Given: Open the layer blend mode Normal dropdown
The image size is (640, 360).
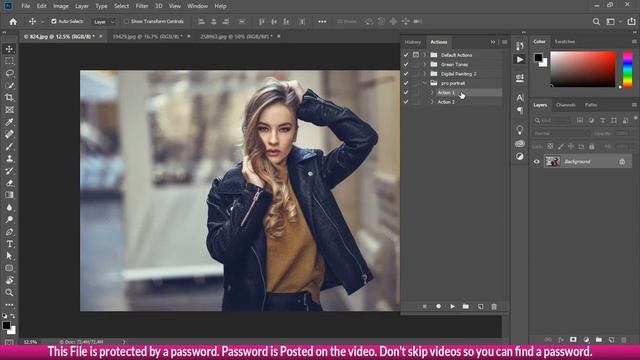Looking at the screenshot, I should click(x=561, y=133).
